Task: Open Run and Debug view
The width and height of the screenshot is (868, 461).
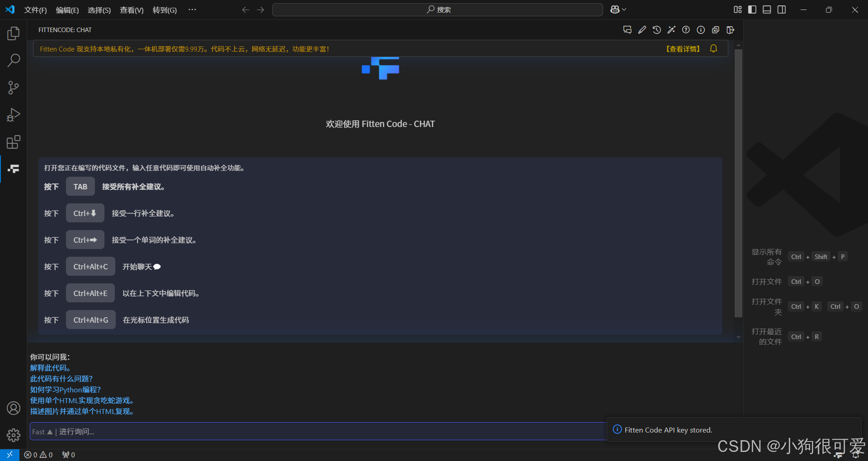Action: 14,115
